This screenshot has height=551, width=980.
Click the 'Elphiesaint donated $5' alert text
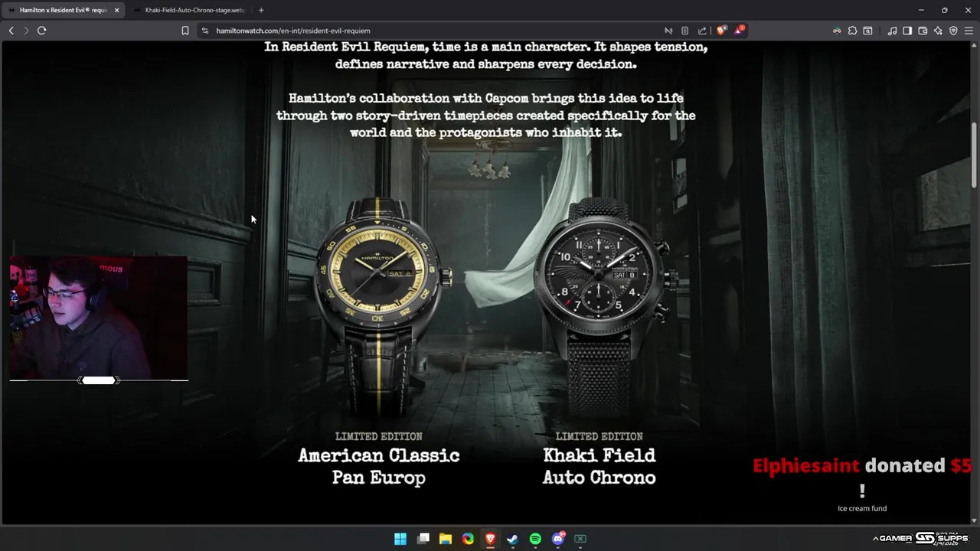pyautogui.click(x=862, y=465)
